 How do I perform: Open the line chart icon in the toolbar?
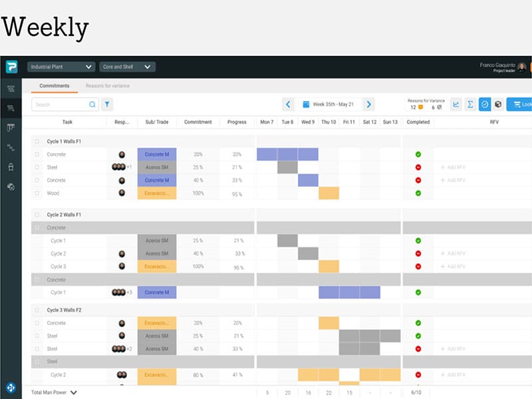pyautogui.click(x=457, y=104)
